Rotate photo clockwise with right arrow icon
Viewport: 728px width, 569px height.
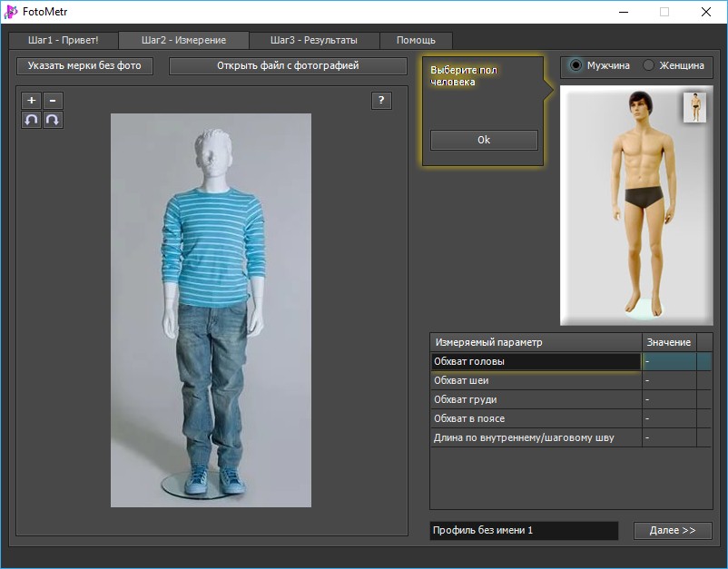click(x=53, y=120)
